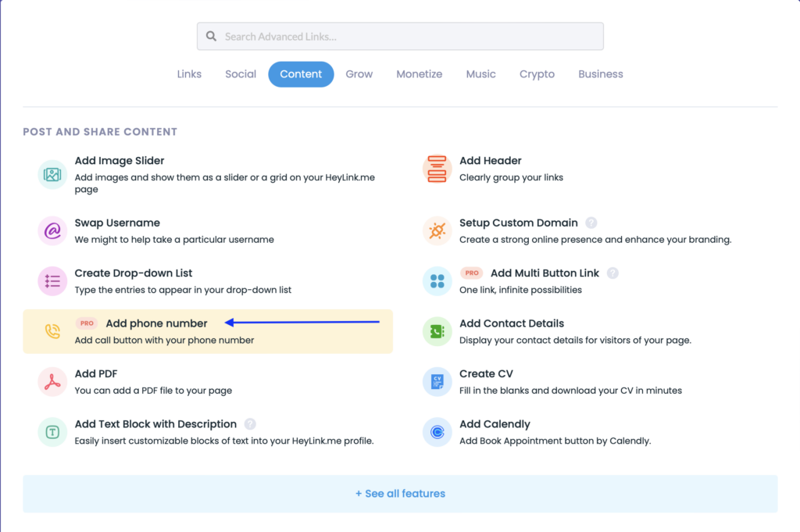Image resolution: width=800 pixels, height=532 pixels.
Task: Open the Add Contact Details icon
Action: (x=437, y=331)
